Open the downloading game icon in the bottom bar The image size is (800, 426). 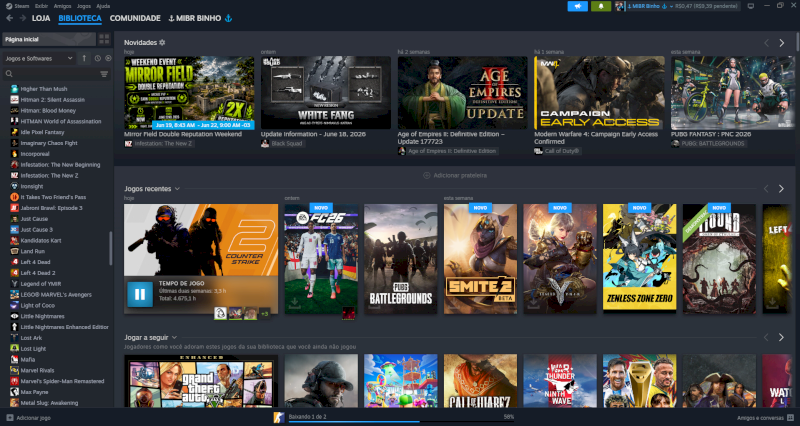(279, 417)
